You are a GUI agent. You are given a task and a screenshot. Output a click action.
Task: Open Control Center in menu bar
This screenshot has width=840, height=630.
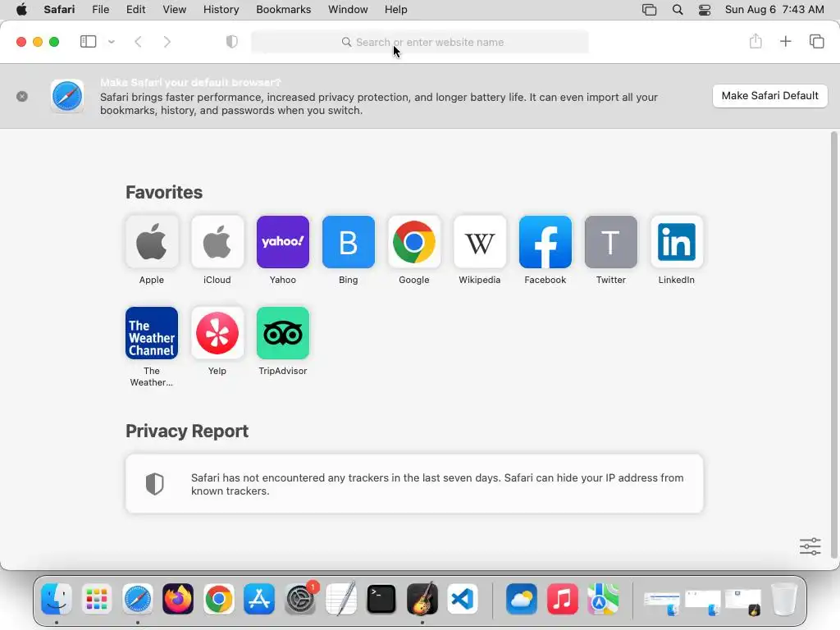pyautogui.click(x=705, y=10)
